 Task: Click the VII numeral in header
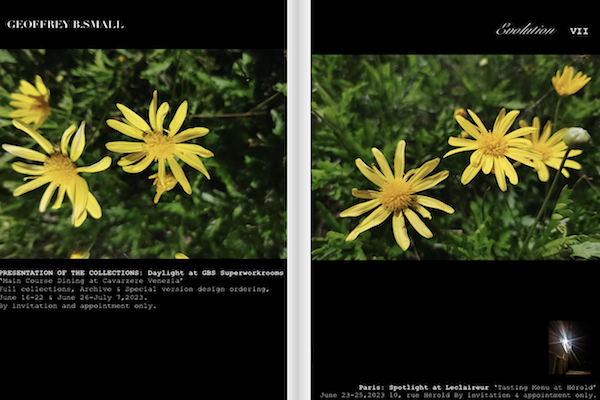tap(578, 31)
